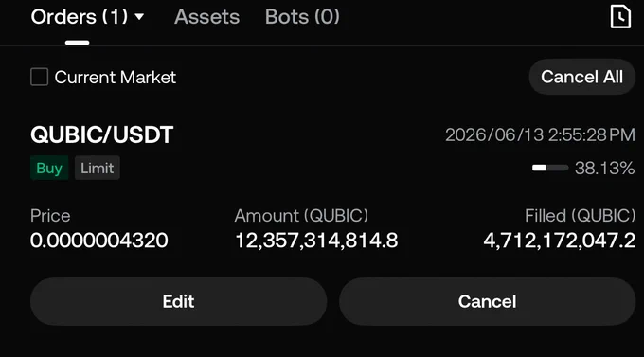Screen dimensions: 644x357
Task: Enable the Current Market checkbox
Action: point(40,77)
